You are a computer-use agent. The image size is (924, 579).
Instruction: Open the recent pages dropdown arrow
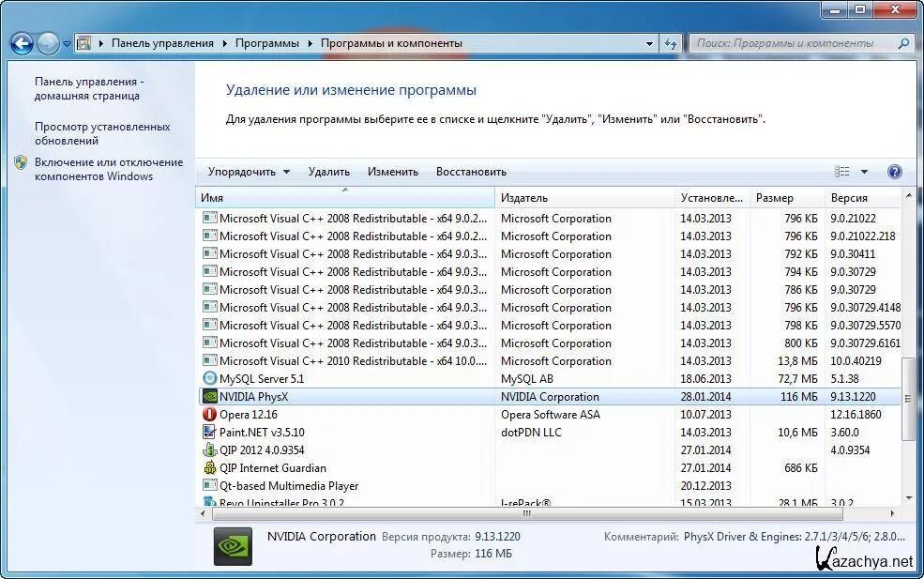(x=67, y=43)
